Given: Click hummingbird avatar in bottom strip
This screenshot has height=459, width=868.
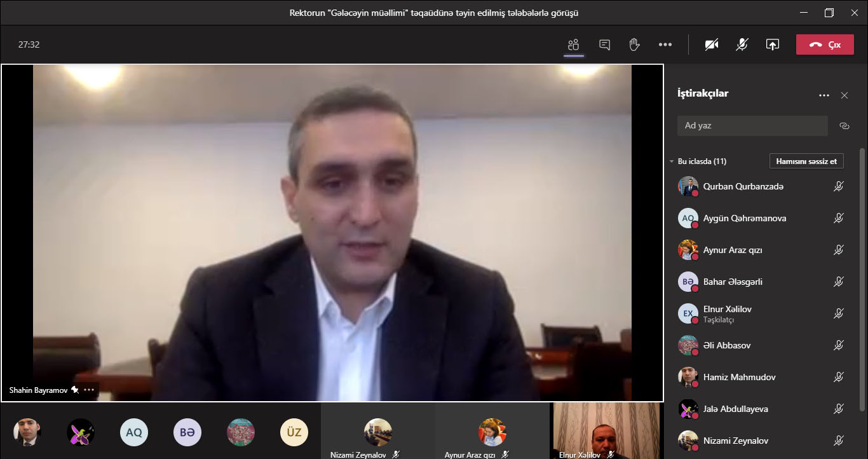Looking at the screenshot, I should pyautogui.click(x=81, y=432).
